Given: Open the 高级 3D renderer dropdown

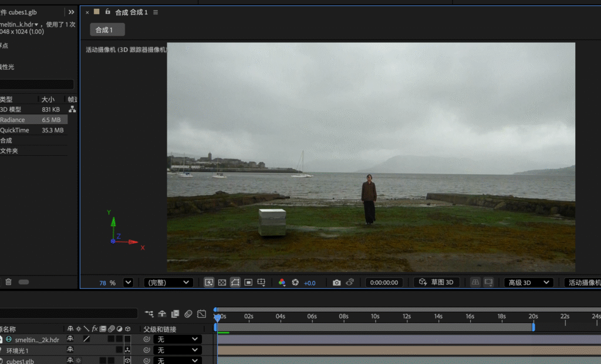Looking at the screenshot, I should click(x=529, y=283).
